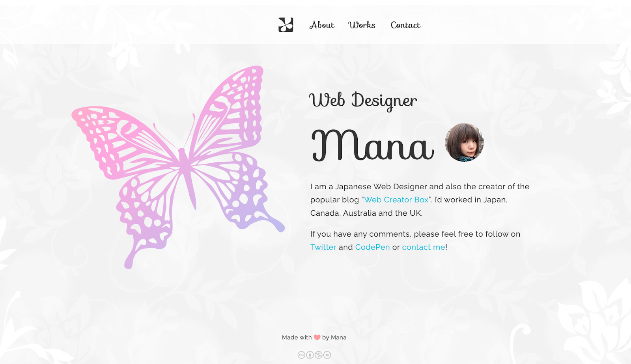The width and height of the screenshot is (631, 364).
Task: Follow the Twitter link
Action: [323, 247]
